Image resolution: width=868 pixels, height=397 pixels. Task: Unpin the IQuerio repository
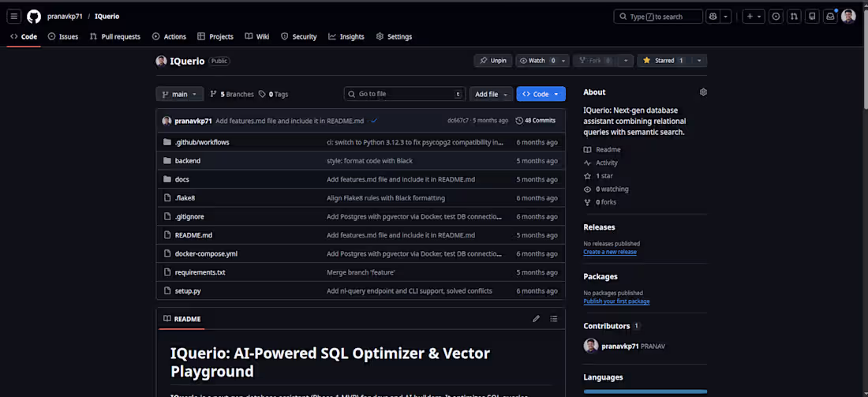(x=493, y=61)
